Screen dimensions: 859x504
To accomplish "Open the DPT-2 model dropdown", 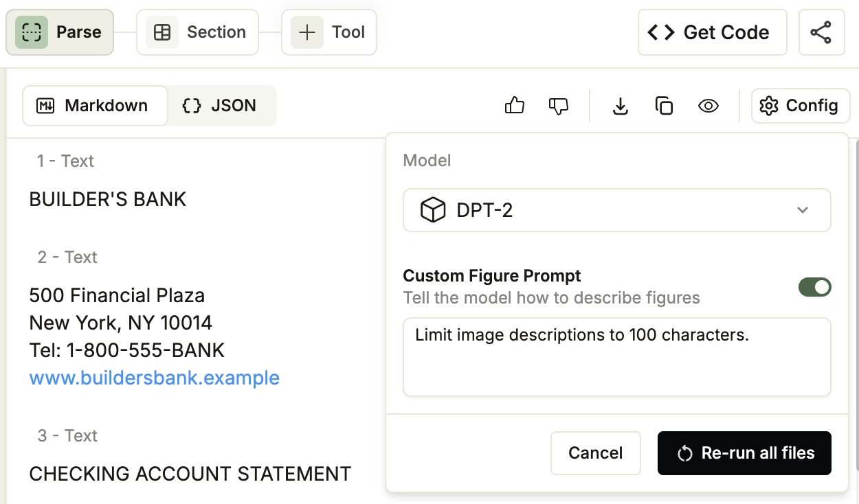I will [617, 210].
